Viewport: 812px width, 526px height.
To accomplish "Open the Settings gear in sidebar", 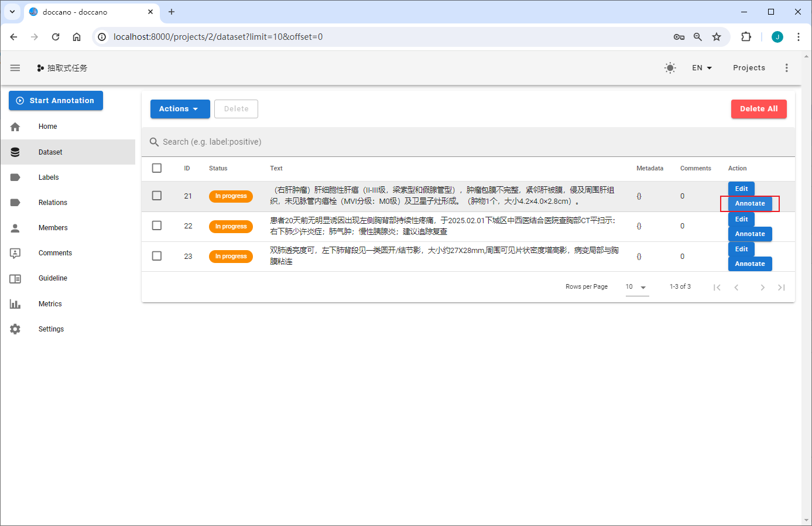I will 15,329.
